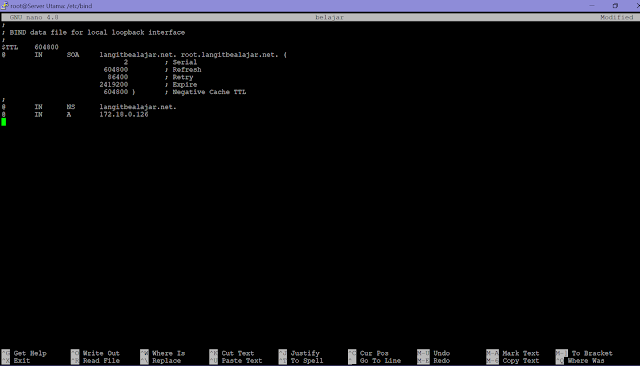Click the 'To Bracket' shortcut label
Screen dimensions: 640x366
pyautogui.click(x=592, y=353)
